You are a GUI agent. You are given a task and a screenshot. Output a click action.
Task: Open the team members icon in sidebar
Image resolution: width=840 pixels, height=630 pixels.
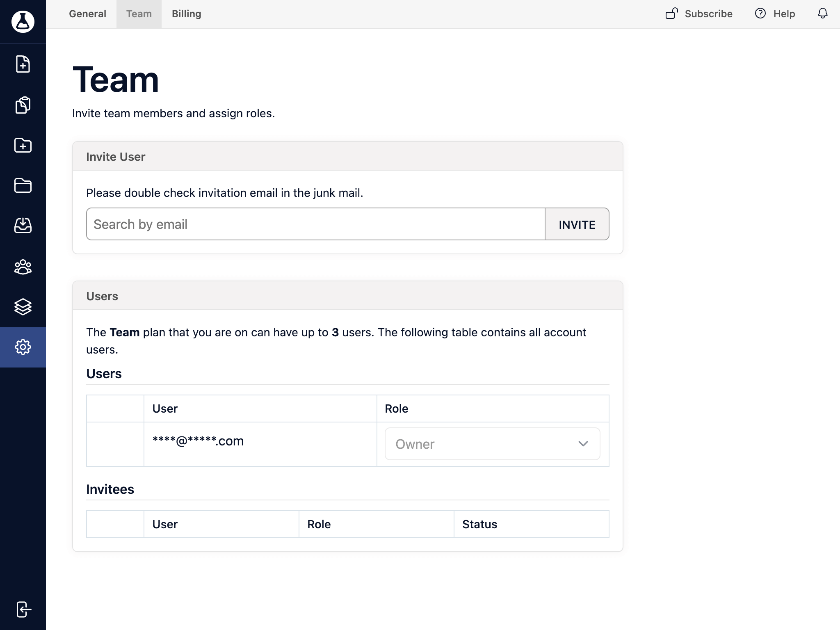point(23,266)
